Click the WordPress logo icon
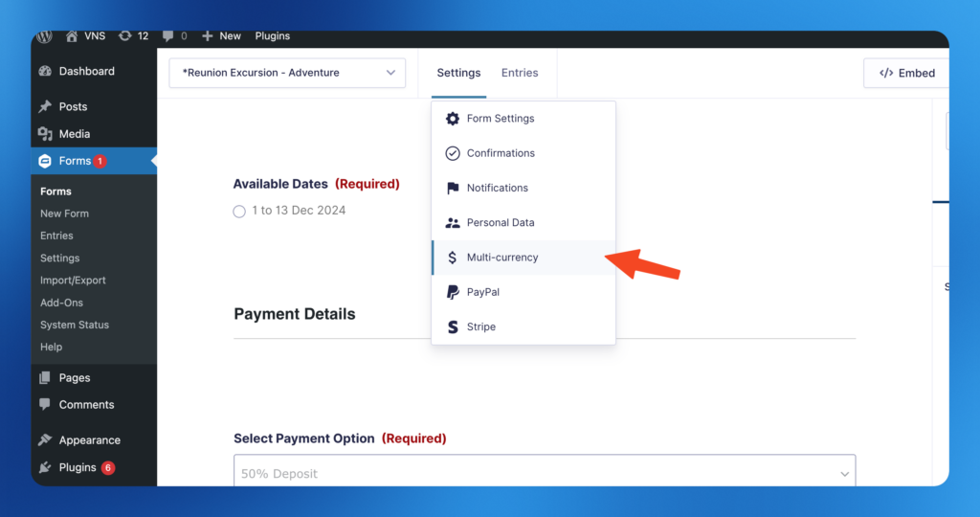Screen dimensions: 980x517 pos(44,36)
